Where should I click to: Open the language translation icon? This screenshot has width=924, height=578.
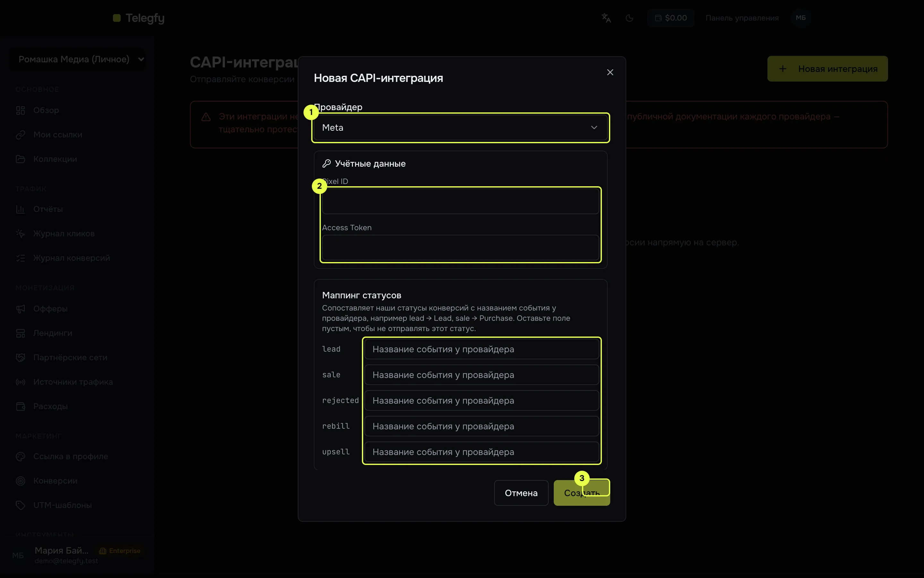point(606,18)
